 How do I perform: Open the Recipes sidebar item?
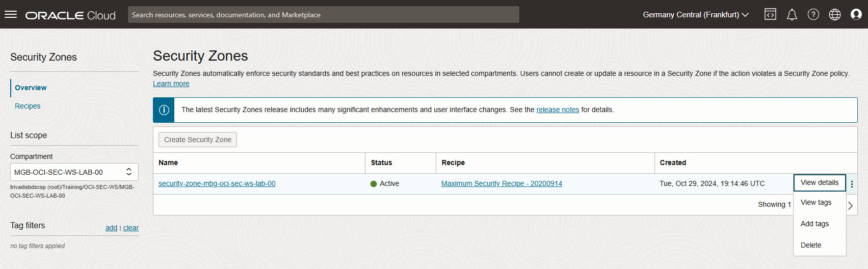coord(28,106)
